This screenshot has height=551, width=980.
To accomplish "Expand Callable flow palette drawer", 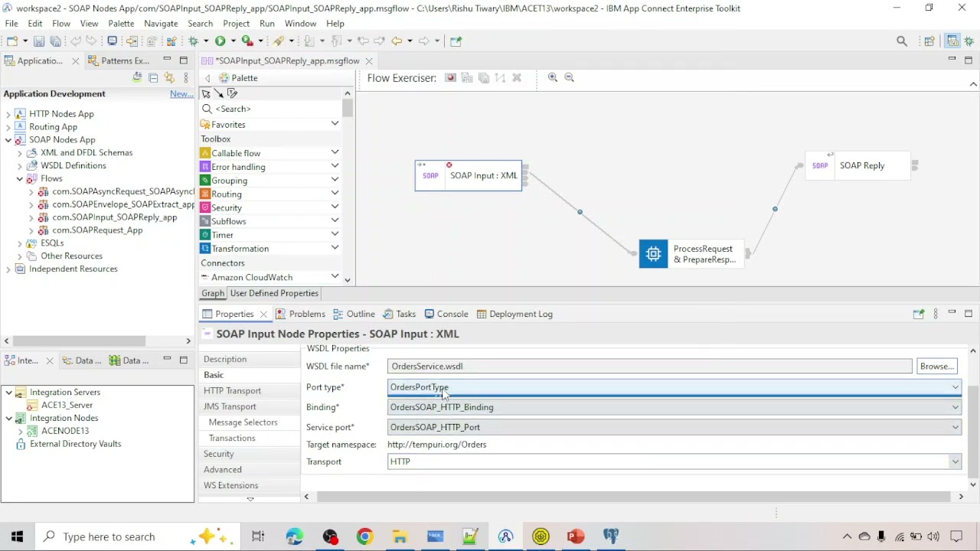I will pyautogui.click(x=335, y=152).
